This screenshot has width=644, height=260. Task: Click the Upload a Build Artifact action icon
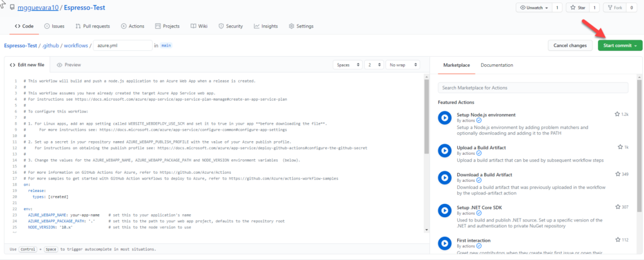(445, 150)
